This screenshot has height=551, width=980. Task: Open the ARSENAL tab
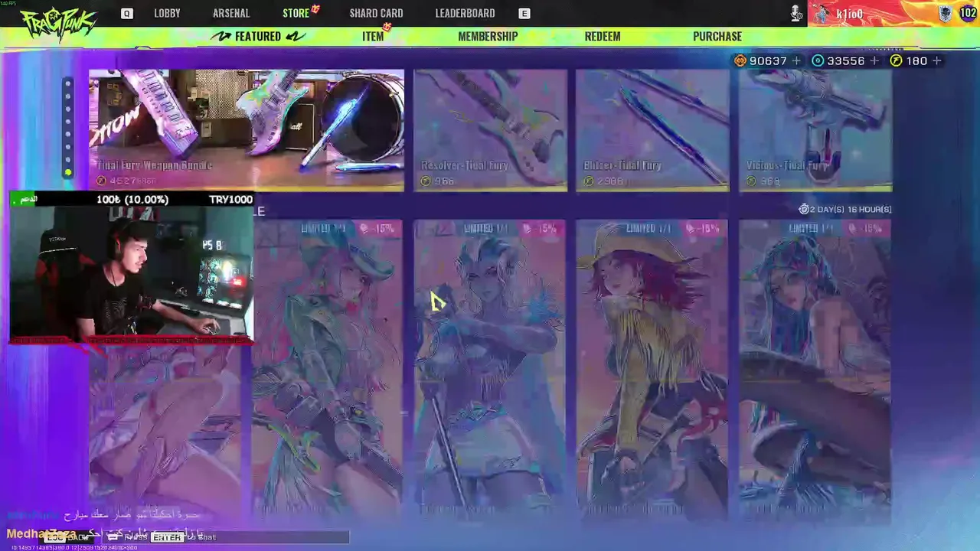231,13
